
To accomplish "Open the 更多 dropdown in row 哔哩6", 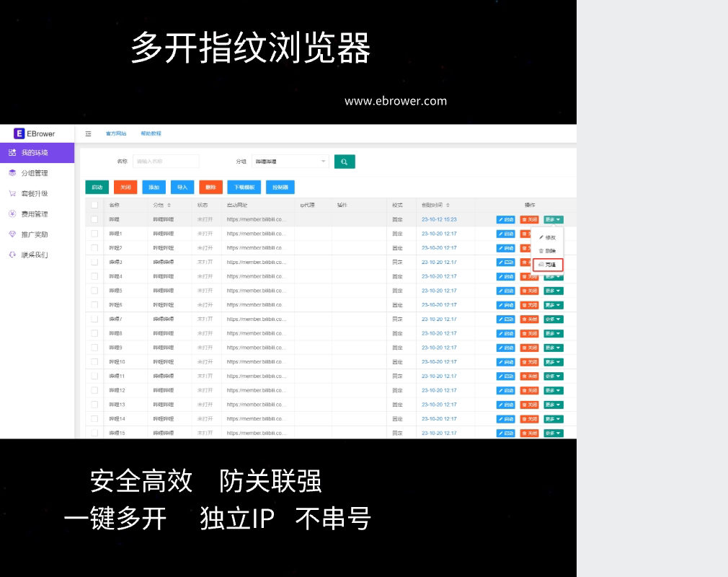I will point(554,305).
